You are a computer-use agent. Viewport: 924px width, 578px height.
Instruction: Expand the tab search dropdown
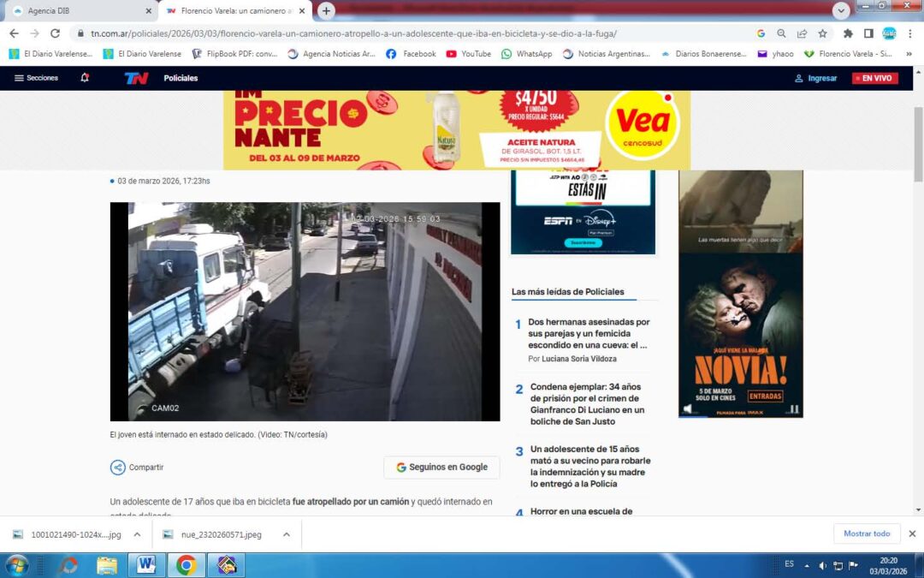point(841,10)
